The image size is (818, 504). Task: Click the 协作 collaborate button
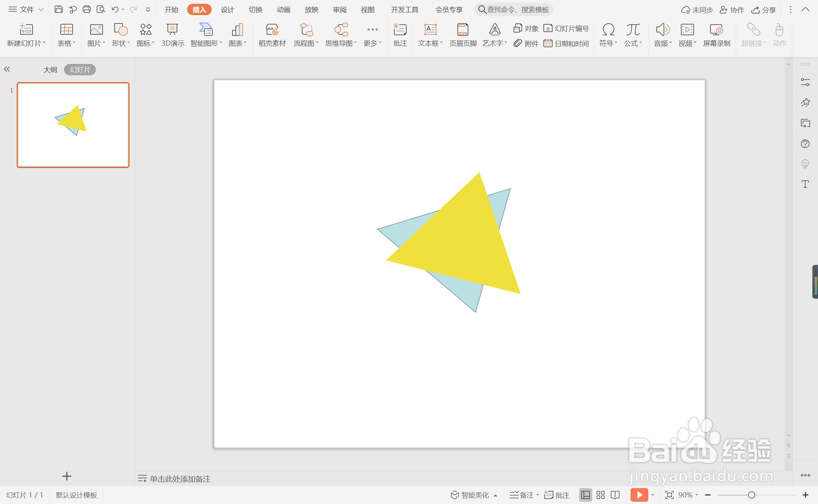[x=732, y=9]
